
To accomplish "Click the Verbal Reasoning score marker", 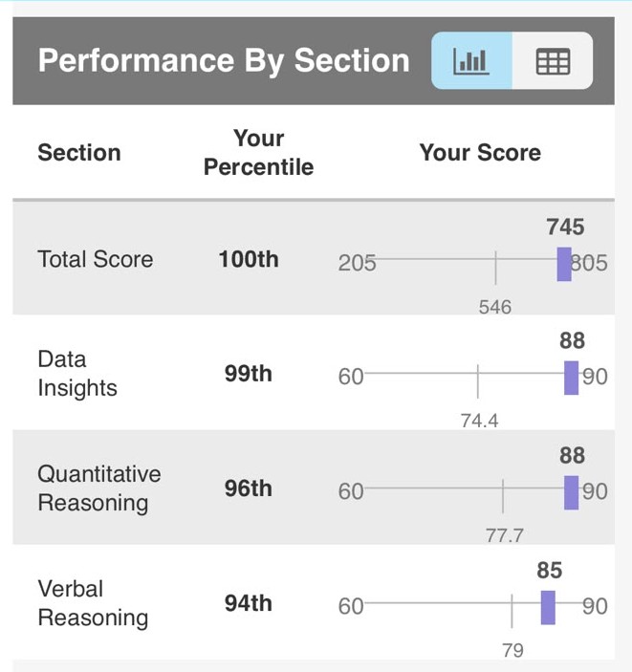I will pyautogui.click(x=548, y=607).
